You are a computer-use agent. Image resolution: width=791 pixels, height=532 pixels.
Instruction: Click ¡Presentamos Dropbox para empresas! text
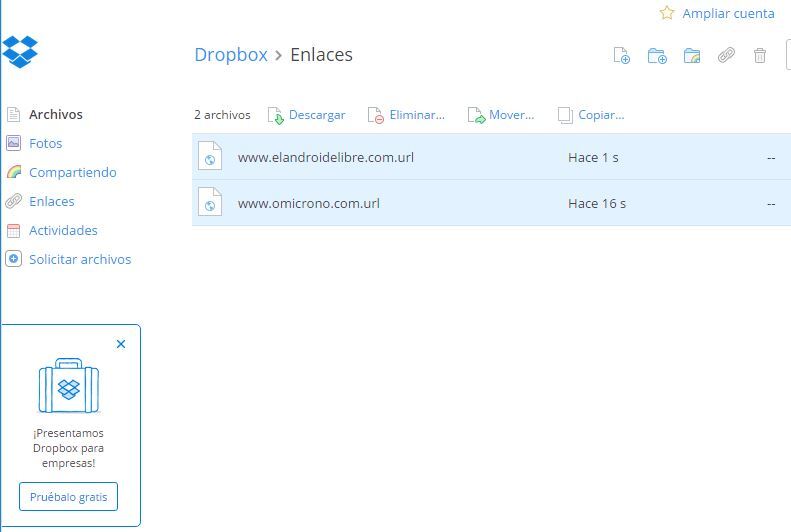[x=69, y=448]
